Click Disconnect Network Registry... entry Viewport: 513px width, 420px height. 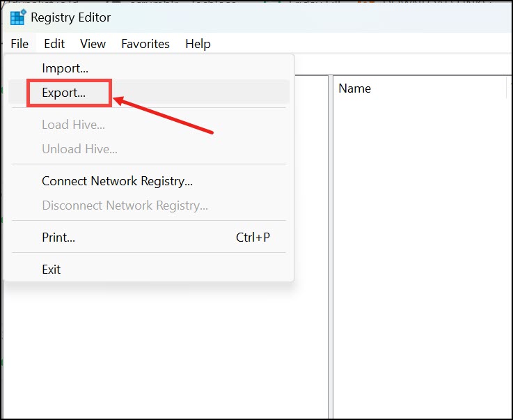149,205
